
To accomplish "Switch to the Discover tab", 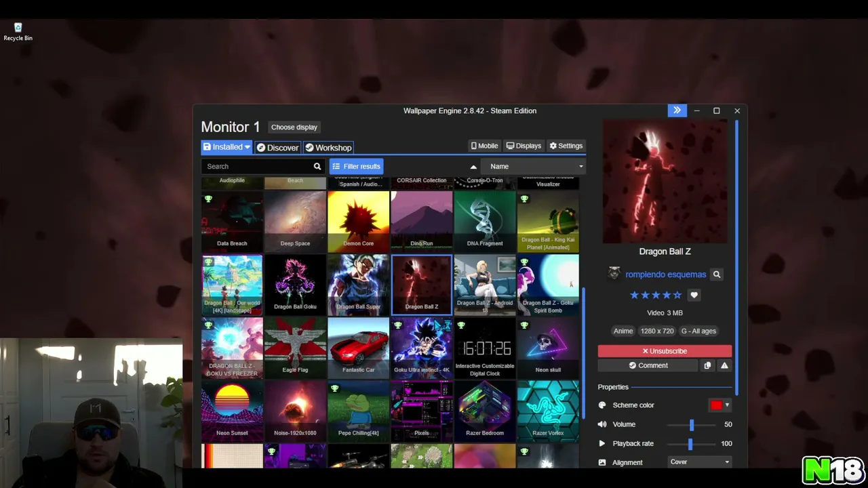I will [x=277, y=147].
